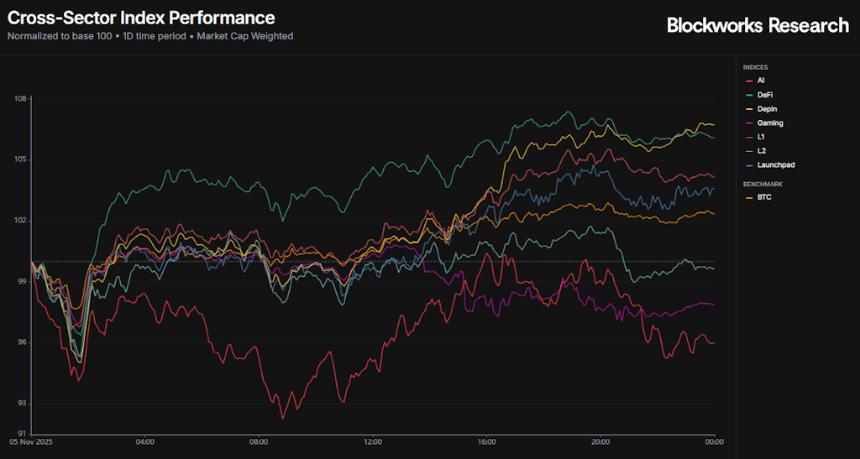Click the 05 Nov 2025 date label
This screenshot has height=459, width=860.
(x=32, y=441)
